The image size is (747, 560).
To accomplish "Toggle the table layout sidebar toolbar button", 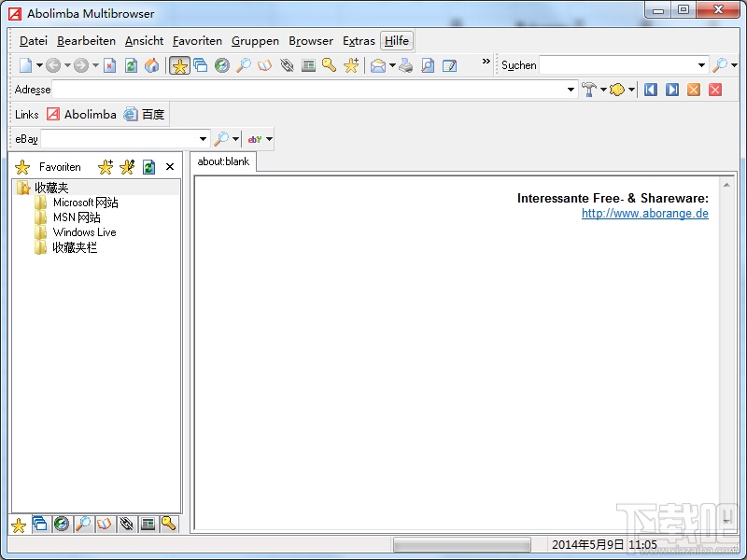I will 308,65.
